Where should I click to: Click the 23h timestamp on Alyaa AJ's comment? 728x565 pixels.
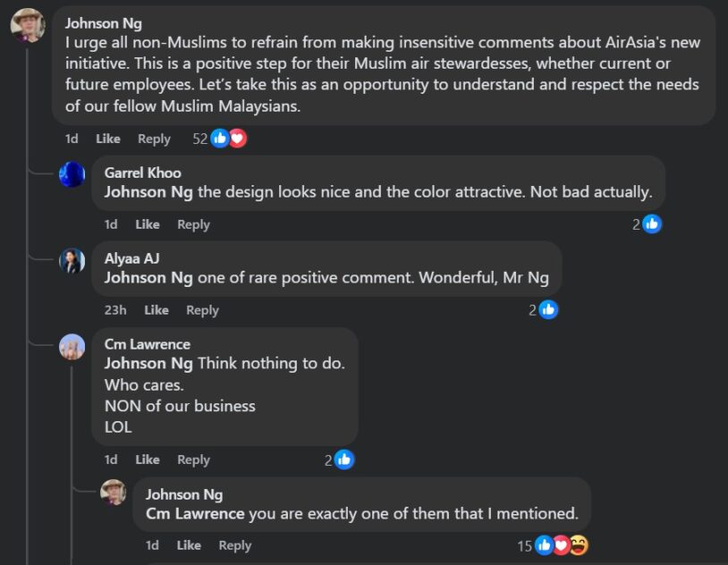pyautogui.click(x=115, y=310)
